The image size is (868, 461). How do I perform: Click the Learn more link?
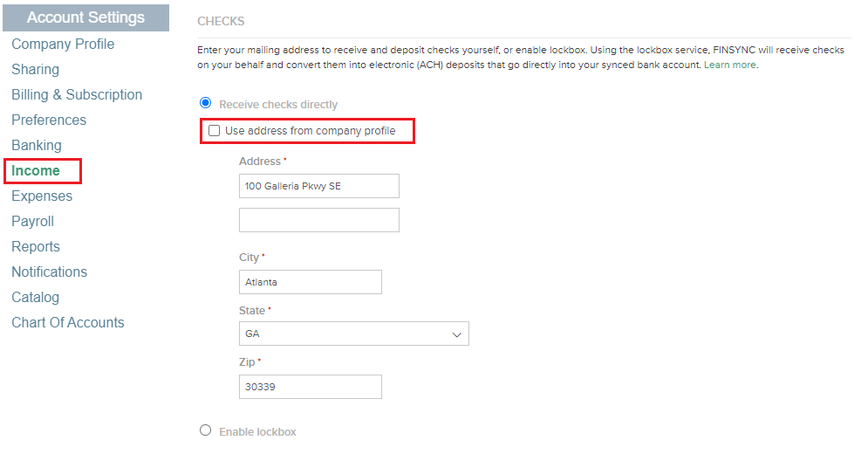729,65
